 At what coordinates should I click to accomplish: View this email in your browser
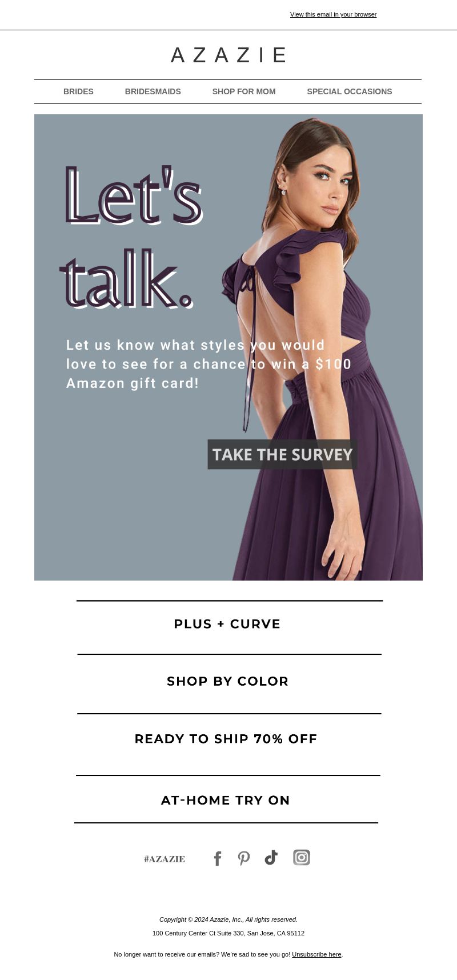pos(334,14)
